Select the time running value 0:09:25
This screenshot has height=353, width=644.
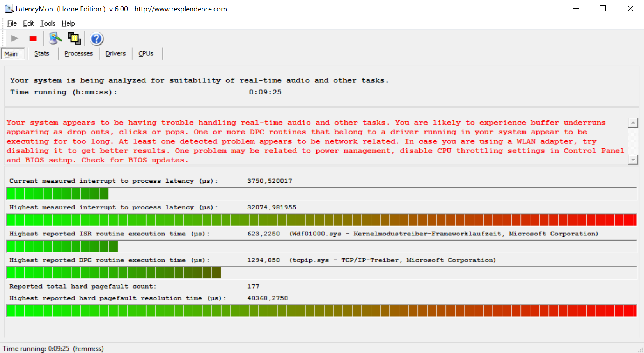[265, 92]
